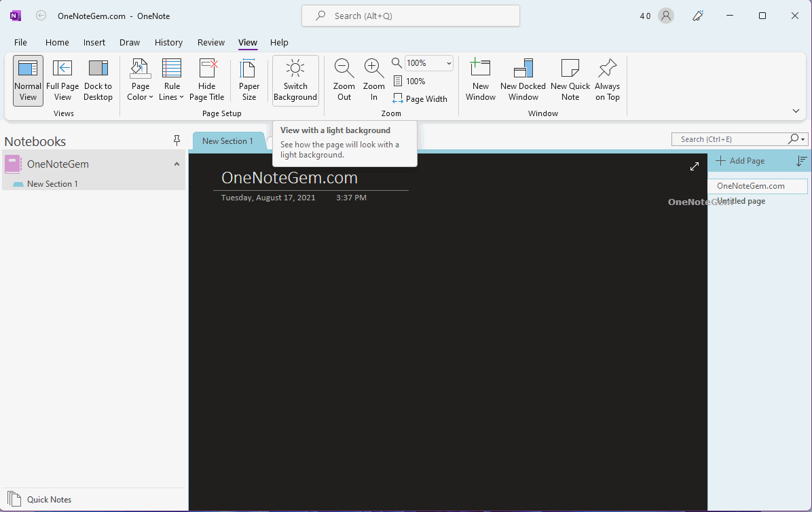The height and width of the screenshot is (512, 812).
Task: Collapse the ribbon with the chevron
Action: point(796,111)
